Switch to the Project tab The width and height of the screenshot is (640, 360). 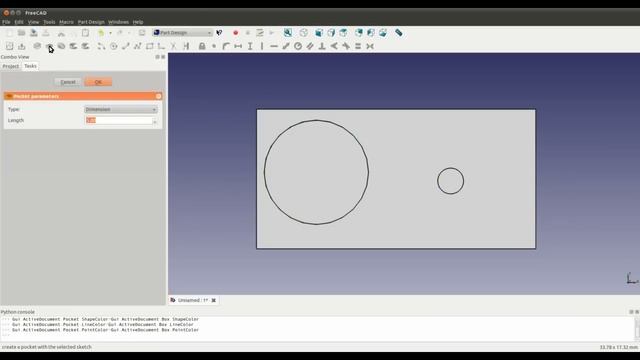[11, 66]
